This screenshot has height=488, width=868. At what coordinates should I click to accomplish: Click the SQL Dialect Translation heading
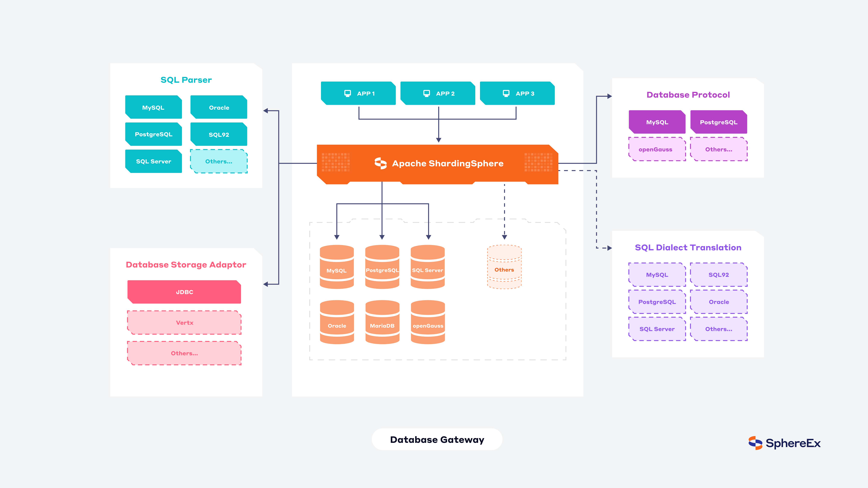[688, 247]
